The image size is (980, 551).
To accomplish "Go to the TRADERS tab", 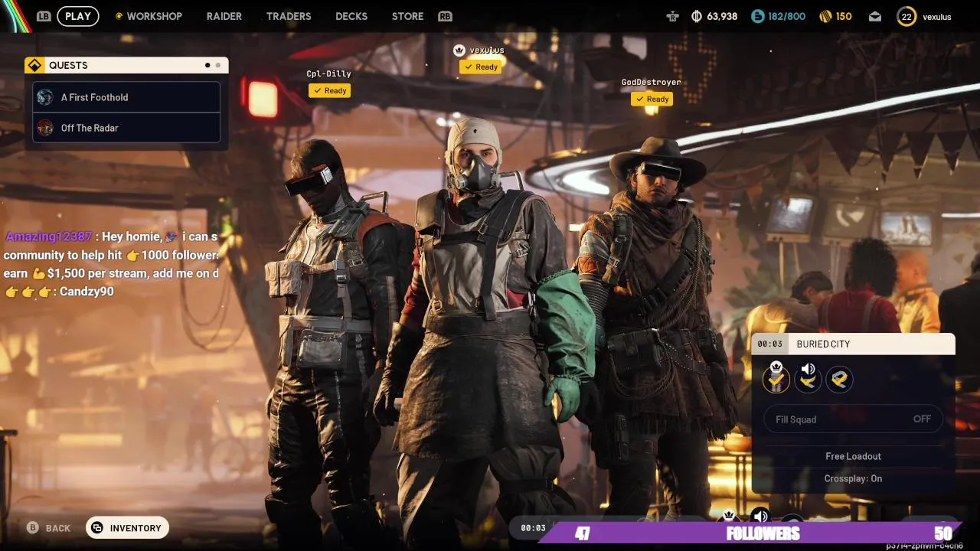I will [289, 16].
